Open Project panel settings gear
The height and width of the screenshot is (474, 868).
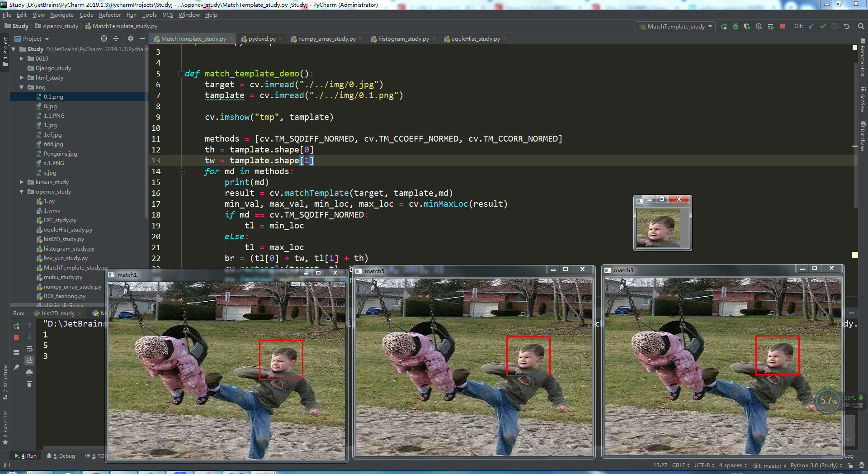click(130, 38)
